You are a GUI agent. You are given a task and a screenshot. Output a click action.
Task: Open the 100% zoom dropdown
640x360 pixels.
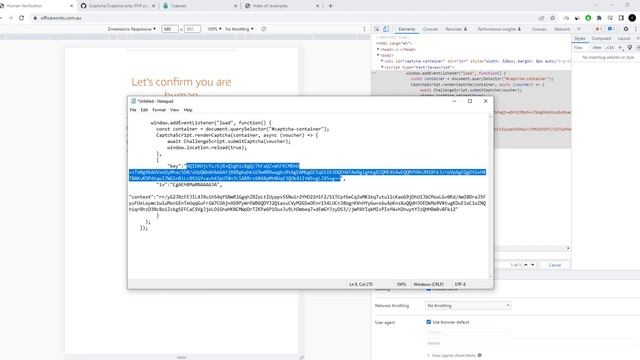click(214, 29)
